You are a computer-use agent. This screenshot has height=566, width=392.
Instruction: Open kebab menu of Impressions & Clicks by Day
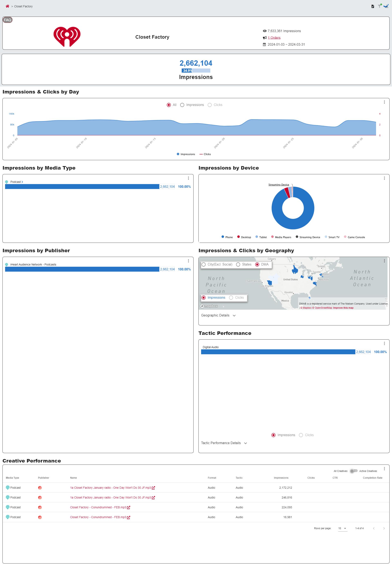pos(384,102)
